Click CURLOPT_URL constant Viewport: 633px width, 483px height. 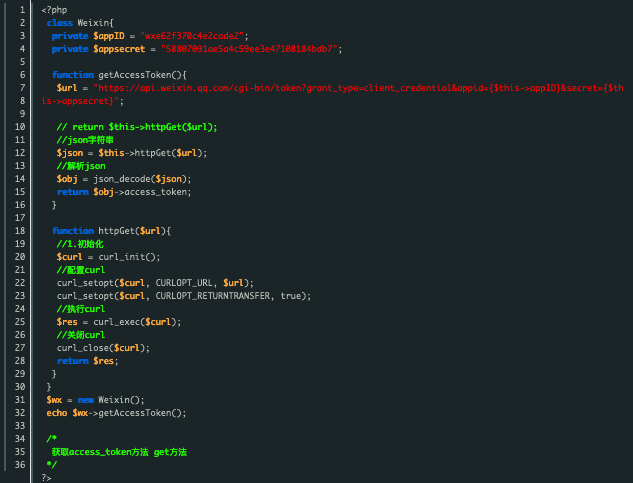click(184, 283)
